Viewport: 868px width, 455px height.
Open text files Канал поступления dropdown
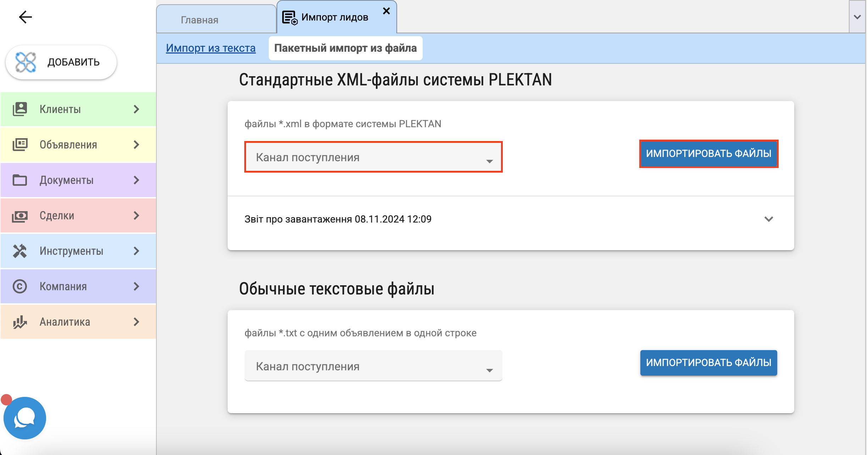tap(373, 366)
